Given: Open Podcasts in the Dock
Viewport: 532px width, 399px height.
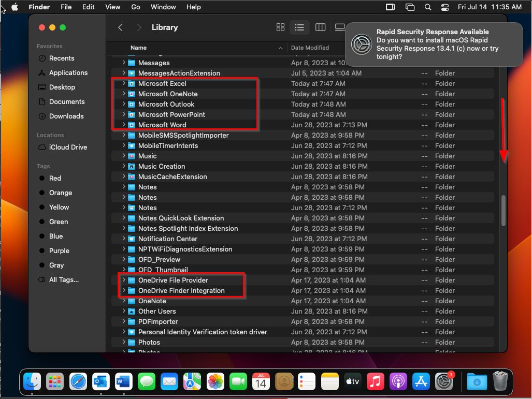Looking at the screenshot, I should tap(398, 381).
